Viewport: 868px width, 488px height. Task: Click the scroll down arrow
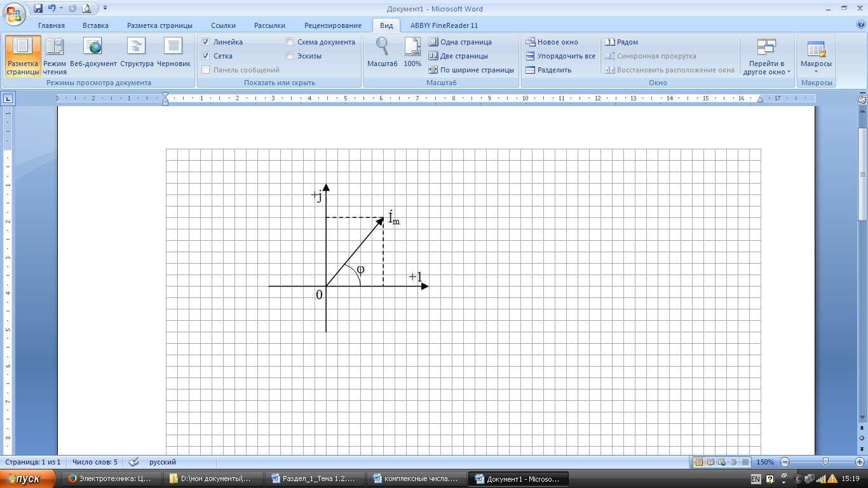pyautogui.click(x=862, y=417)
